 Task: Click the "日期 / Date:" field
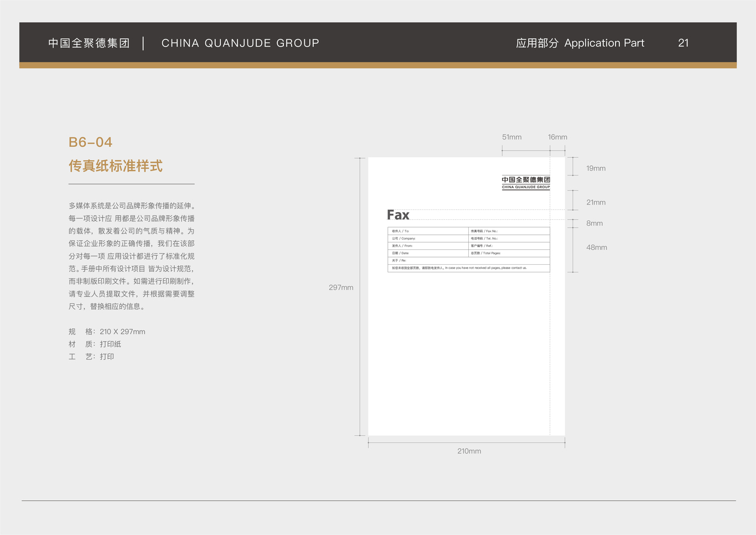428,253
